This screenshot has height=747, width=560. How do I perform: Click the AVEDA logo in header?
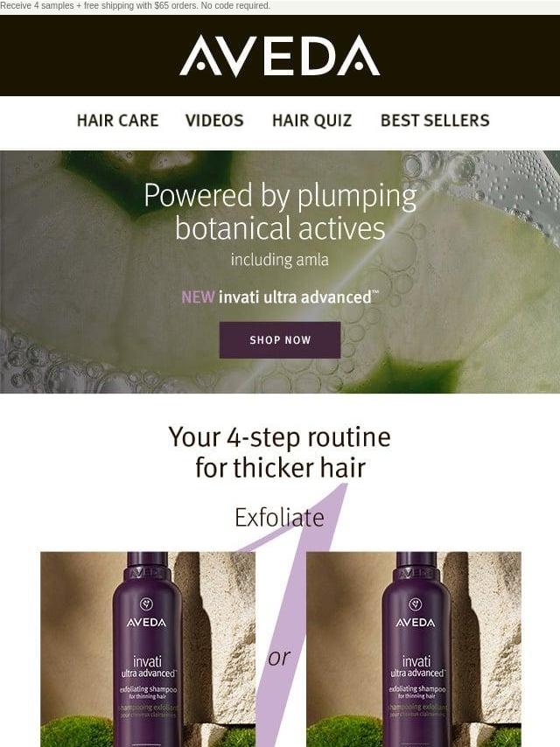coord(280,55)
